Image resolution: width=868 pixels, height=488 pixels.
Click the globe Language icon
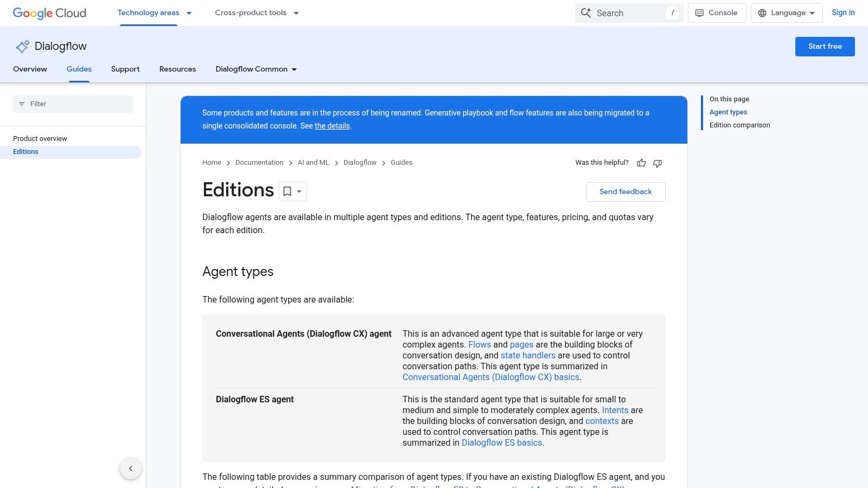[762, 13]
